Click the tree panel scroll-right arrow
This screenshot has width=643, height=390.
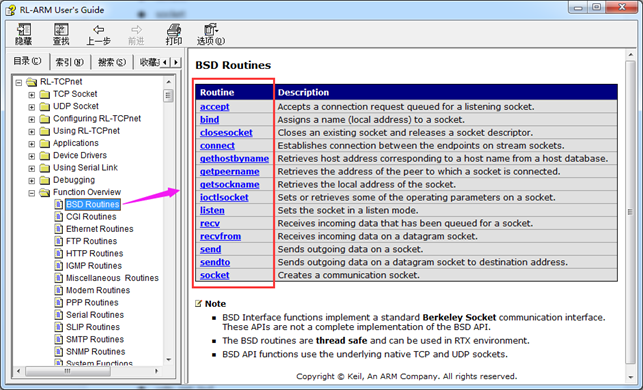(157, 371)
